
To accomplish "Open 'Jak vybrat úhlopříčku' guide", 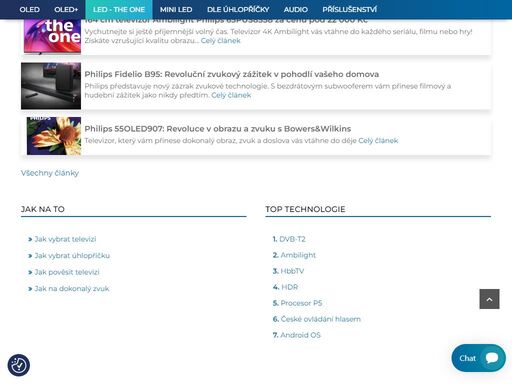I will pyautogui.click(x=72, y=256).
